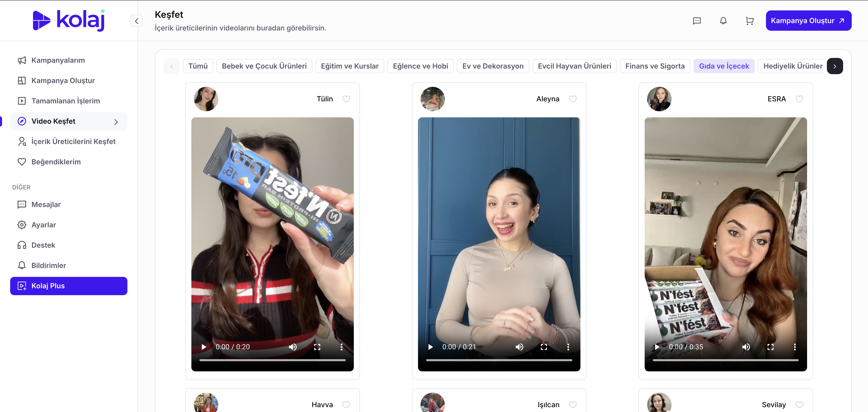The width and height of the screenshot is (868, 412).
Task: Like Aleyna's video with the heart
Action: tap(573, 99)
